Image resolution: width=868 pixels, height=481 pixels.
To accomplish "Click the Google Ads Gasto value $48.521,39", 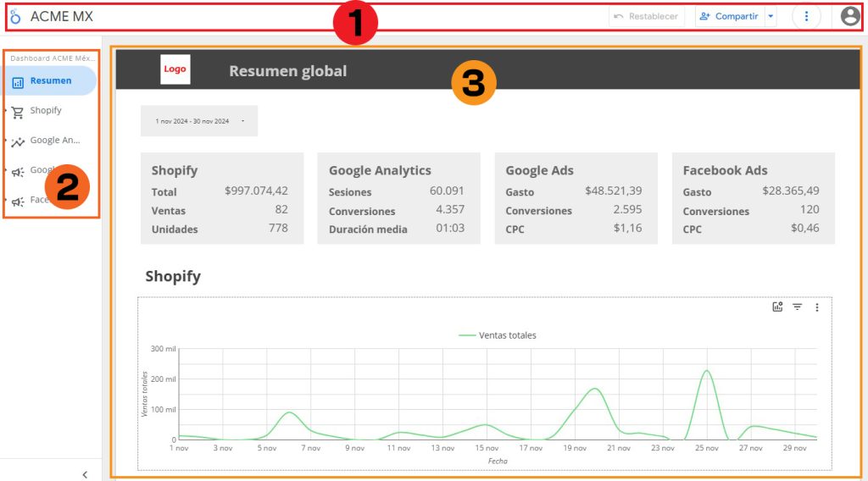I will click(x=614, y=191).
